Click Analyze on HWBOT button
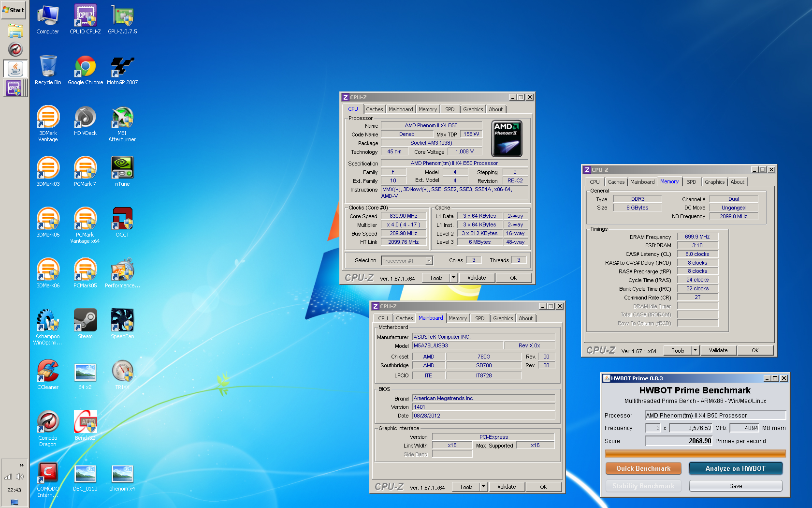This screenshot has width=812, height=508. [x=735, y=468]
